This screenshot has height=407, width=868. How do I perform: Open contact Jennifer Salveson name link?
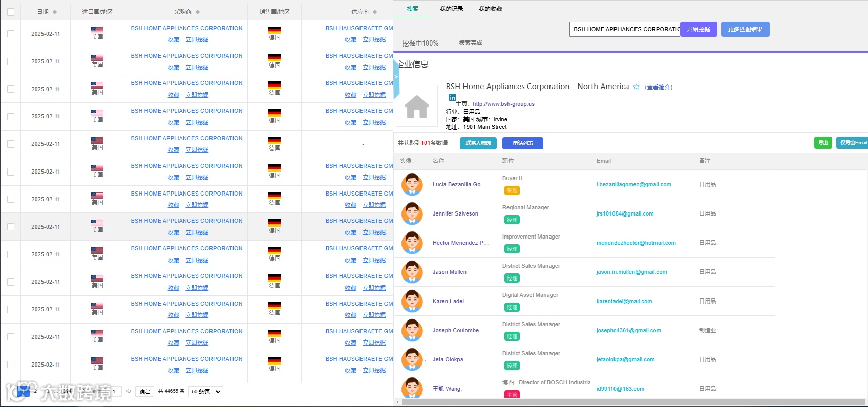click(x=455, y=213)
